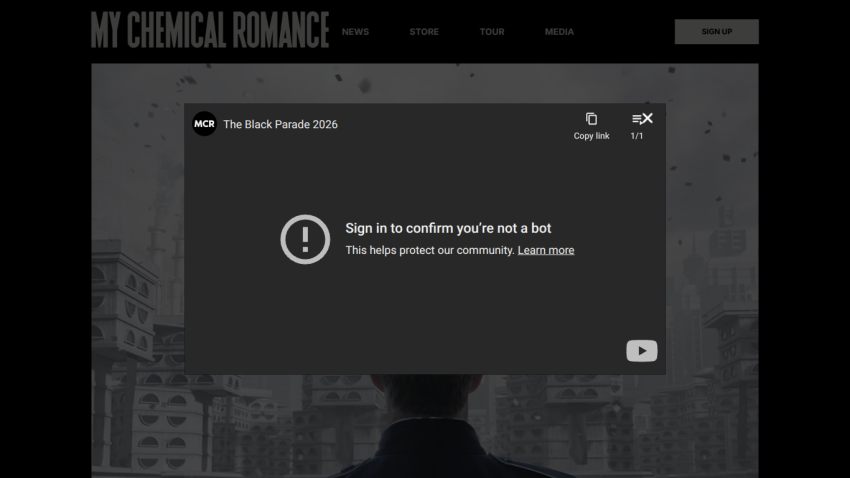This screenshot has height=478, width=850.
Task: Open The Black Parade 2026 video title
Action: tap(280, 124)
